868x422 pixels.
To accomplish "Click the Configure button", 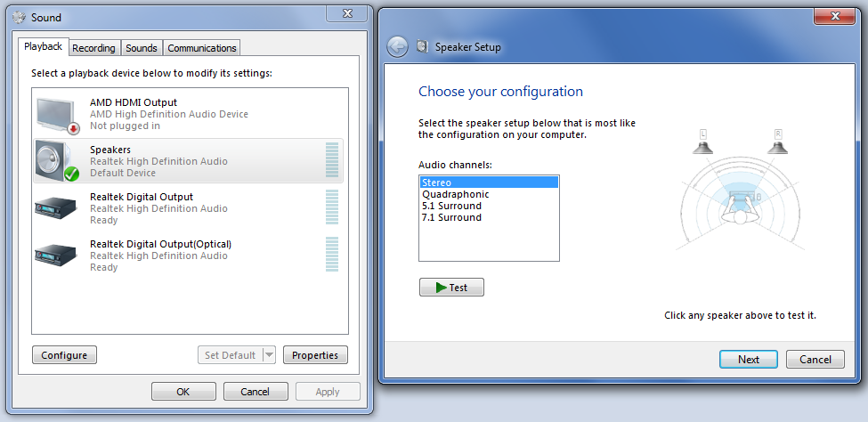I will click(64, 355).
